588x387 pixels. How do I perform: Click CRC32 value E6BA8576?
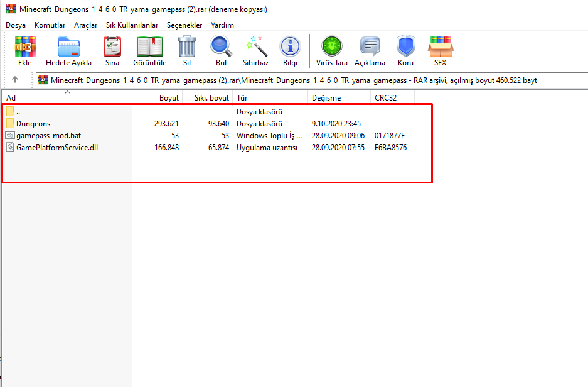pyautogui.click(x=391, y=148)
